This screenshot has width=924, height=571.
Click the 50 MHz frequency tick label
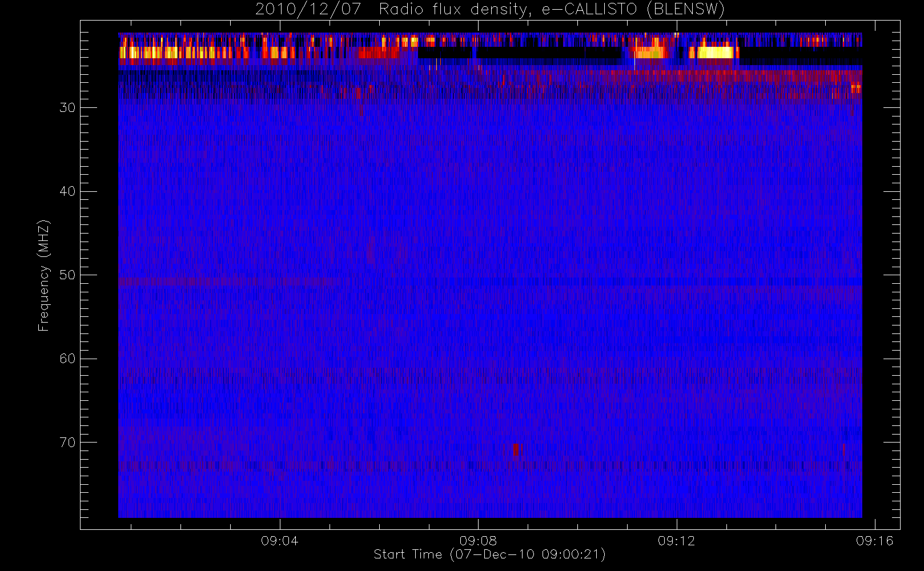pyautogui.click(x=67, y=275)
